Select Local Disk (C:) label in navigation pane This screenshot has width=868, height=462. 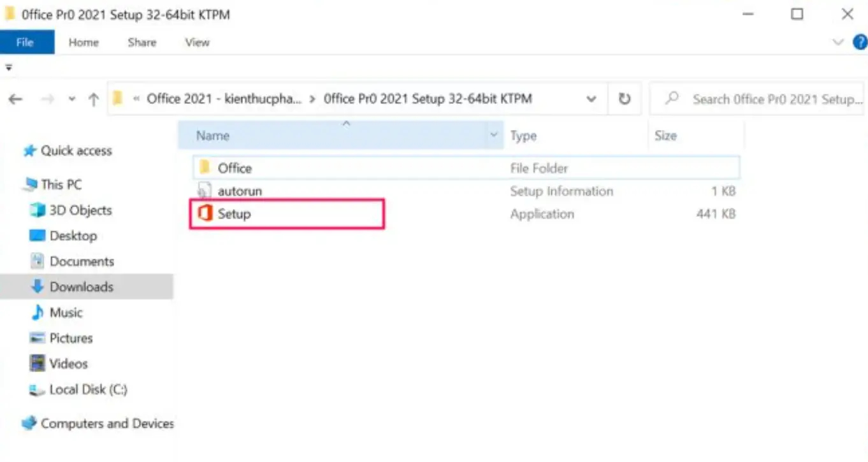(89, 389)
